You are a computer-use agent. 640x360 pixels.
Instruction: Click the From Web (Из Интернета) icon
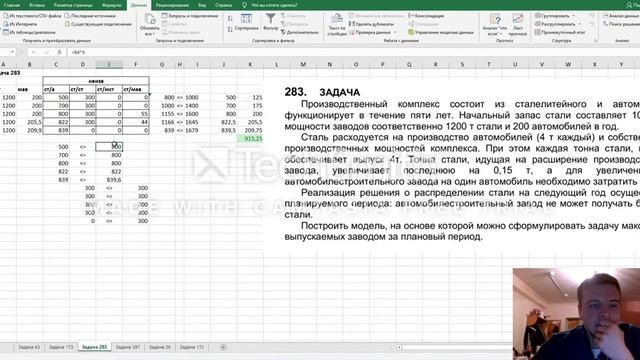click(x=6, y=24)
